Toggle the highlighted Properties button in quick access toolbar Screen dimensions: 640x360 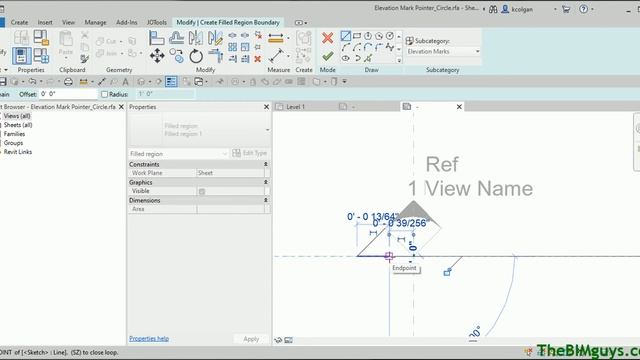[x=171, y=82]
